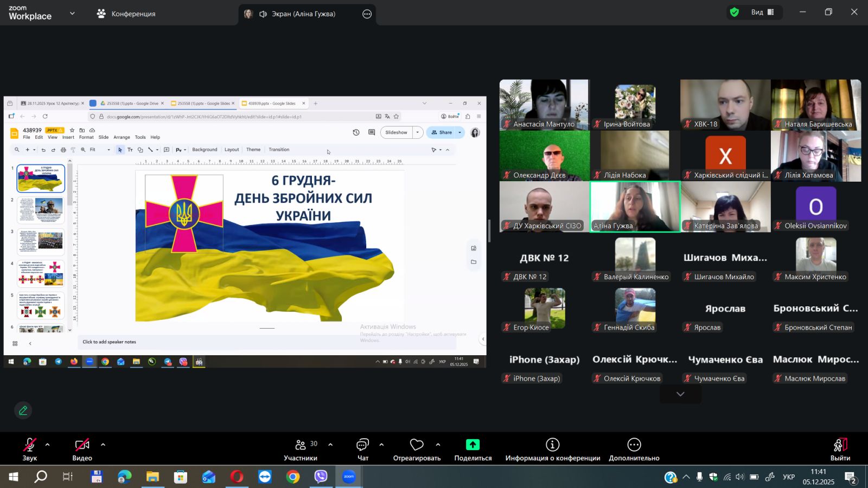This screenshot has width=868, height=488.
Task: Open the Participants list
Action: 301,450
